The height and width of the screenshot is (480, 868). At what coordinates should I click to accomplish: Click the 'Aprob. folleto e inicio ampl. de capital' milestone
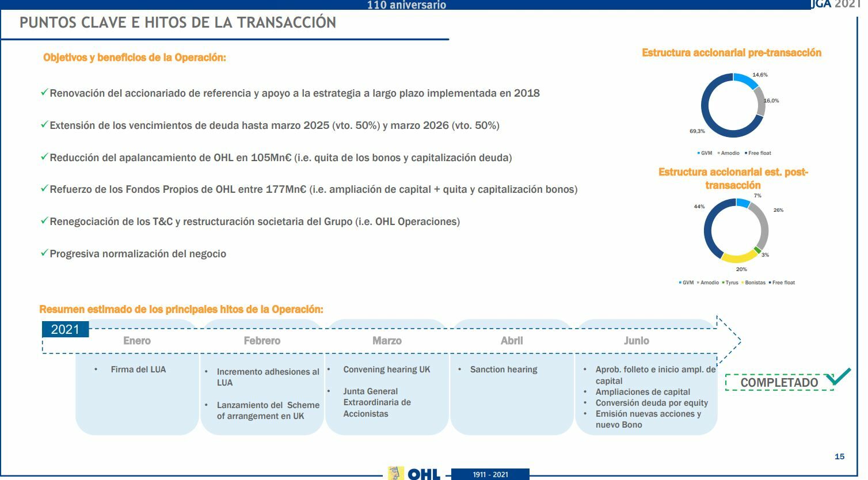(656, 375)
